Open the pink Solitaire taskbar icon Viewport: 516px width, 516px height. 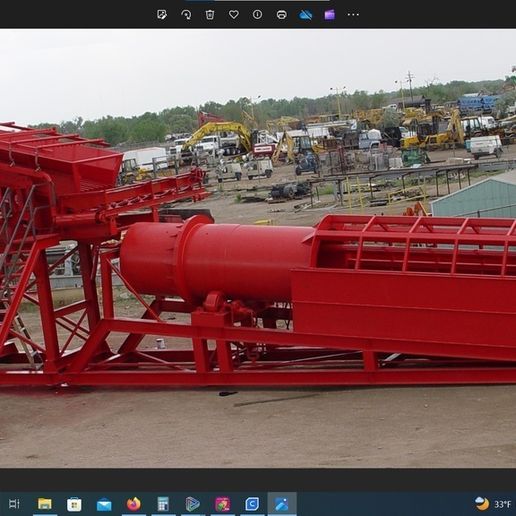(x=223, y=504)
